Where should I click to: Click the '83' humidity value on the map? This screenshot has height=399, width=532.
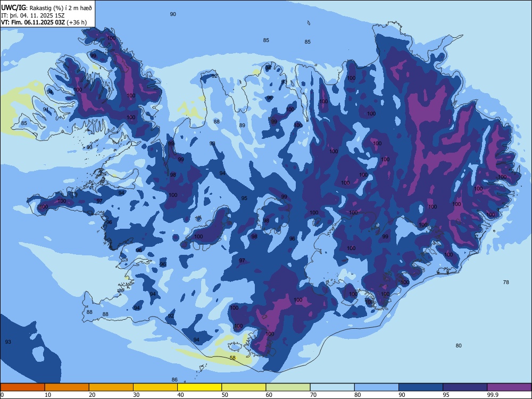pyautogui.click(x=89, y=147)
